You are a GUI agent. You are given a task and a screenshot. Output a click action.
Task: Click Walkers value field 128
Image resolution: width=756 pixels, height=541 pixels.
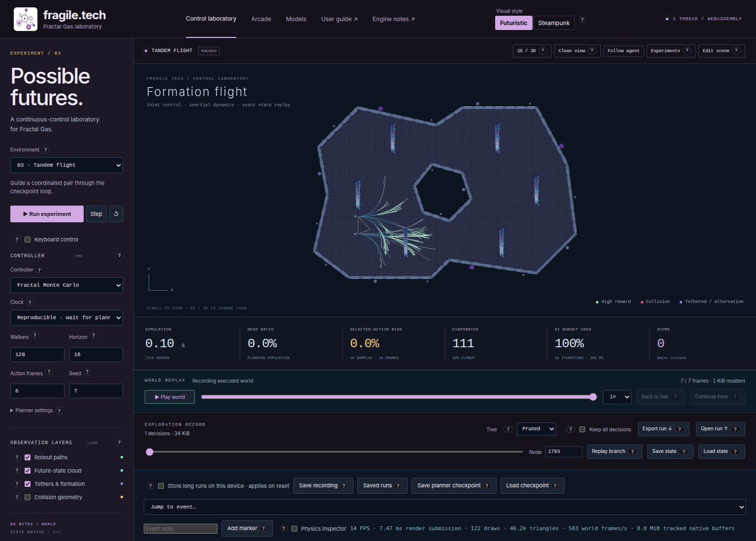tap(37, 355)
